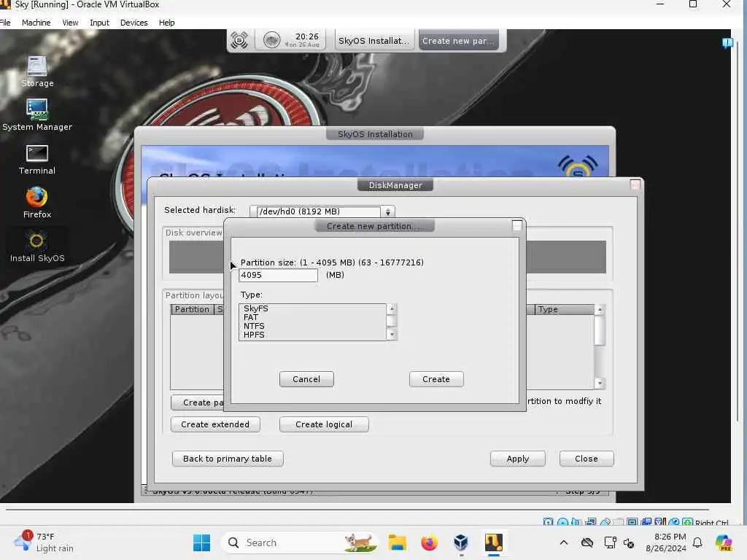Click the Type list scroll down arrow
The image size is (747, 560).
[x=392, y=335]
